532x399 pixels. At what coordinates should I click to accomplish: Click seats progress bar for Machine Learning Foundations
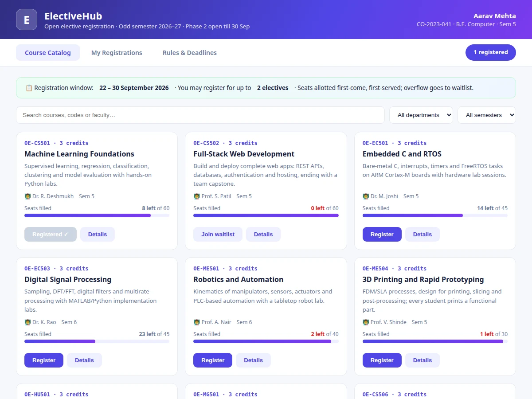point(97,215)
